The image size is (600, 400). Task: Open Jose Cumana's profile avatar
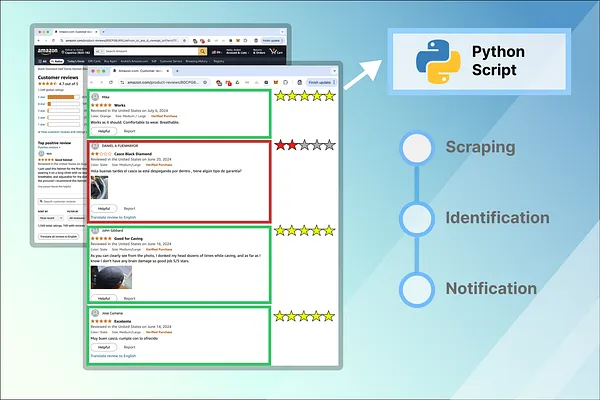[x=95, y=313]
